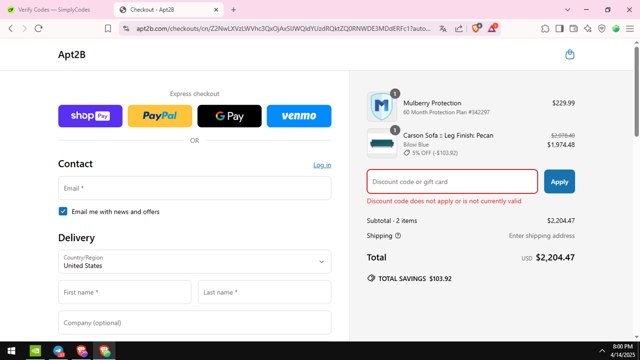640x360 pixels.
Task: Open Leo AI assistant icon
Action: coord(587,29)
